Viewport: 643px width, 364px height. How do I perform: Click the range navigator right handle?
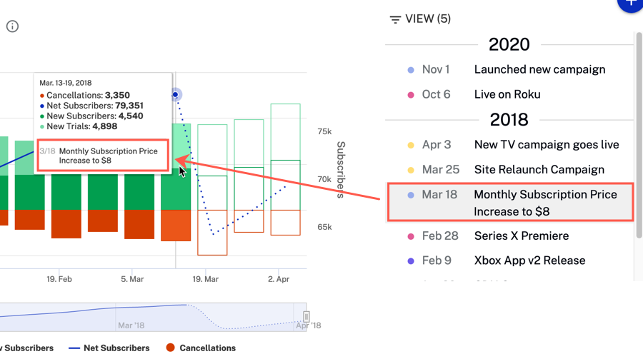306,316
